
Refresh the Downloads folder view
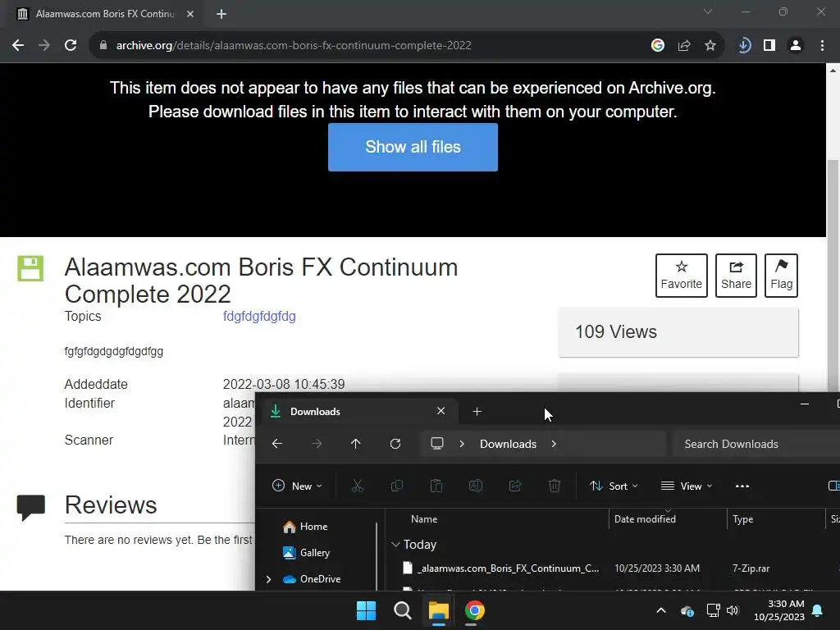coord(395,444)
